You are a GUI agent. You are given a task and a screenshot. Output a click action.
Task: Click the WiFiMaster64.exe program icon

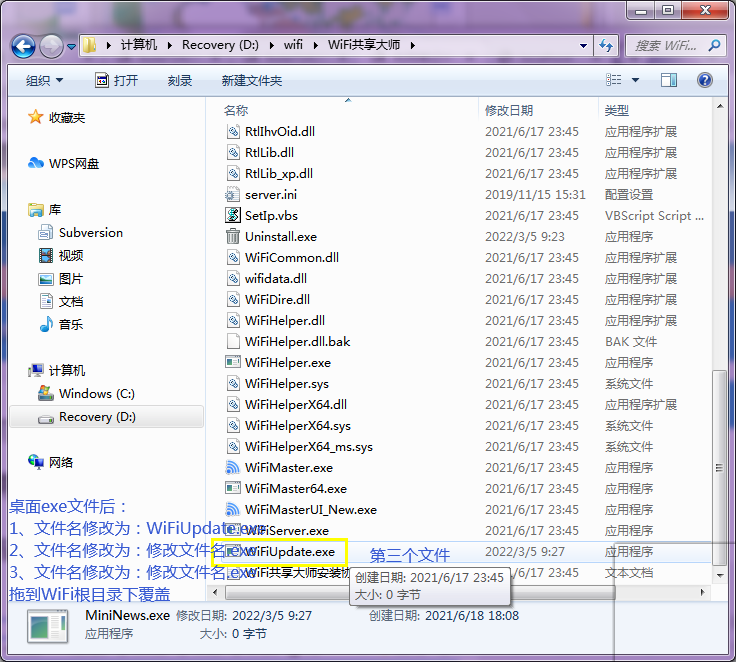point(233,488)
